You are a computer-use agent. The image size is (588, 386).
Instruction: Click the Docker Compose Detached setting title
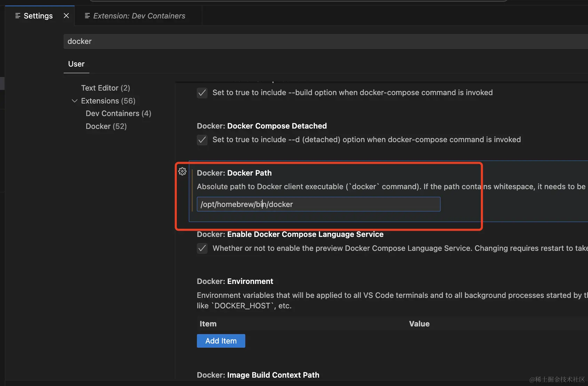click(262, 126)
